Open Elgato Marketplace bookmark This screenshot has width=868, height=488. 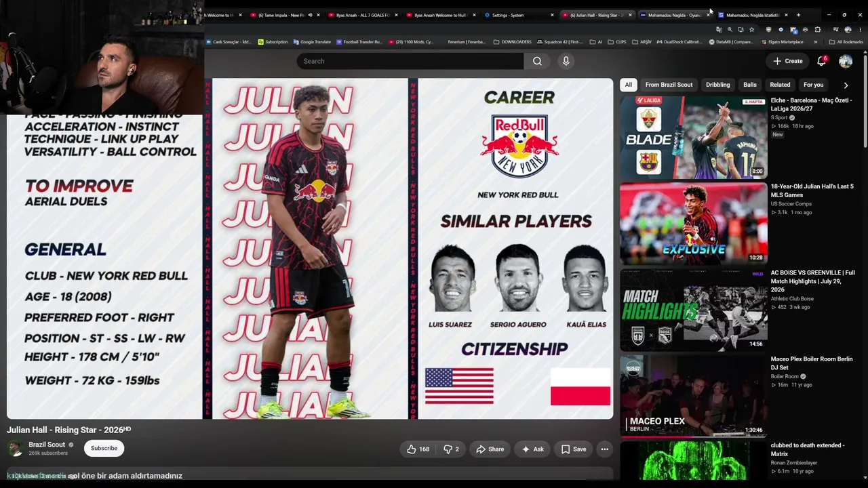click(781, 42)
